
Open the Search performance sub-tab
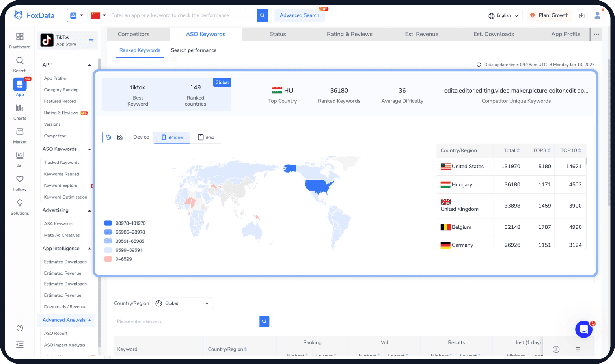pos(194,50)
